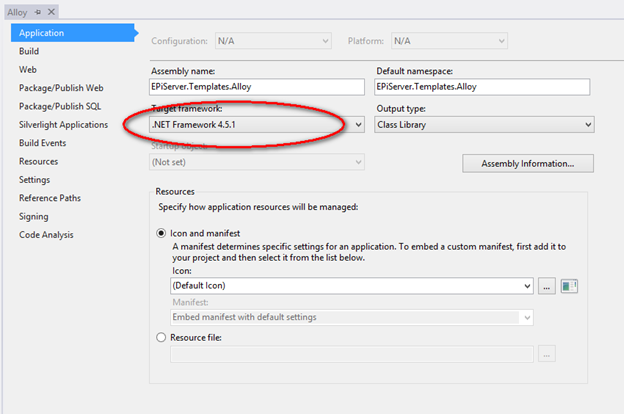Open the Target framework dropdown
This screenshot has height=414, width=624.
coord(358,125)
